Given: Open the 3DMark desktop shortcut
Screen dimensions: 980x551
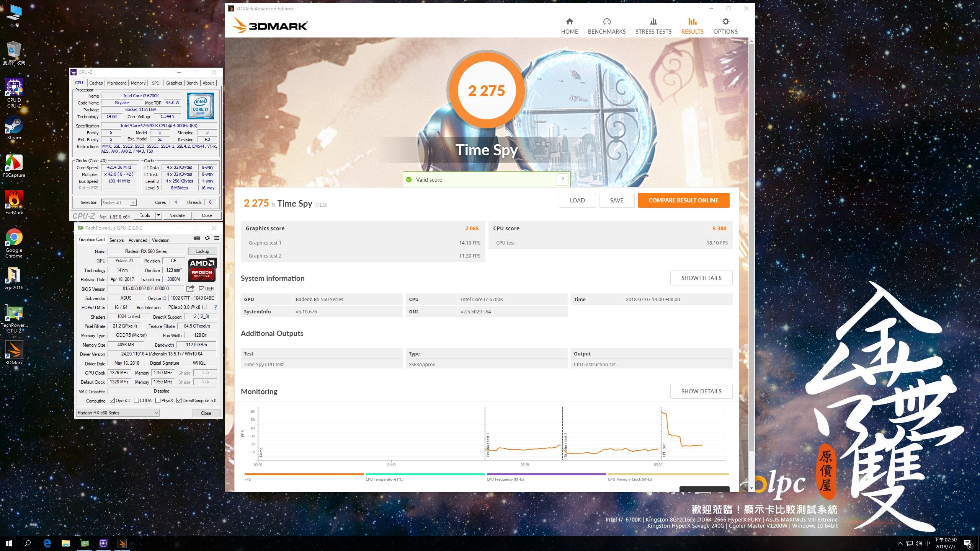Looking at the screenshot, I should [x=14, y=353].
